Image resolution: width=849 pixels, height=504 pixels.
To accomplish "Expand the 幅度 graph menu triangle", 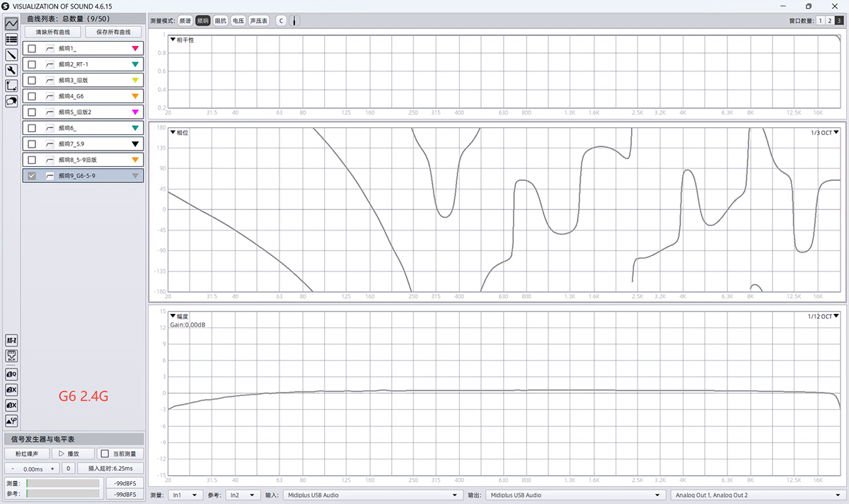I will pyautogui.click(x=172, y=316).
